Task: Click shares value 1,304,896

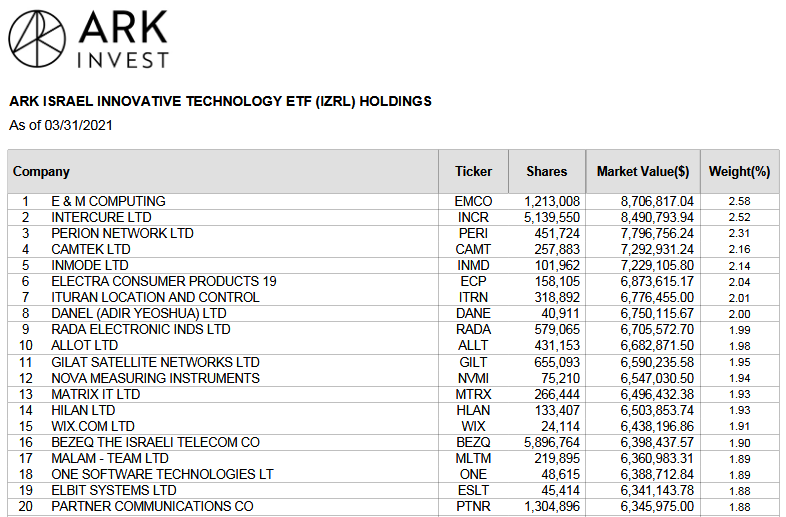Action: point(552,506)
